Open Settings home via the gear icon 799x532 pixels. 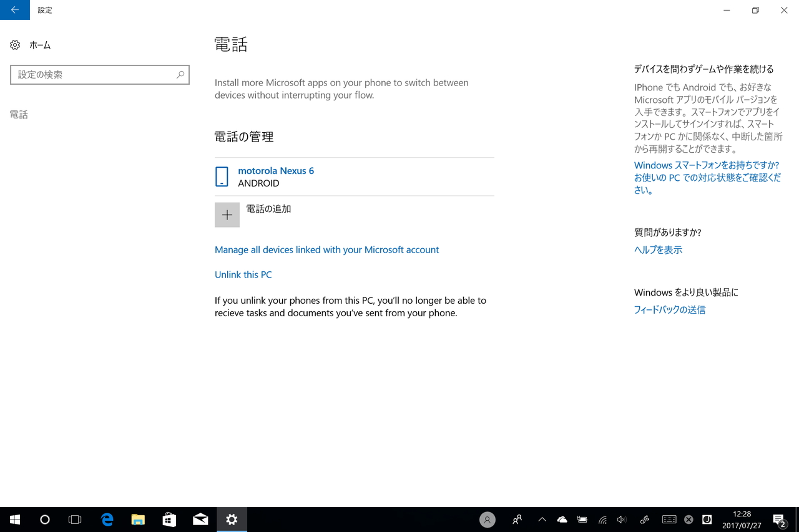[15, 44]
